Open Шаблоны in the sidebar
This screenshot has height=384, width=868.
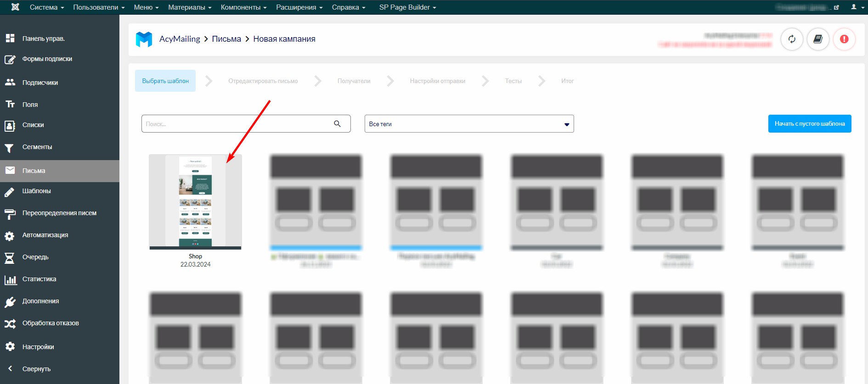[x=36, y=191]
